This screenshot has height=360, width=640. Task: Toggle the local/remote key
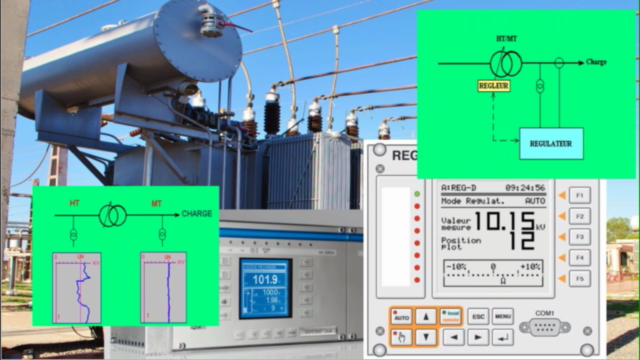451,317
